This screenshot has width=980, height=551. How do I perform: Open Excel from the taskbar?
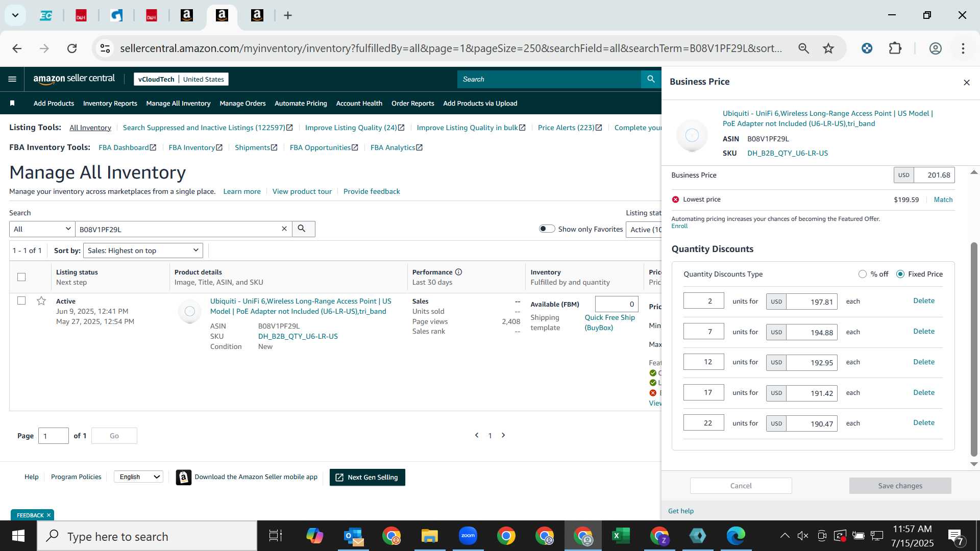click(621, 536)
